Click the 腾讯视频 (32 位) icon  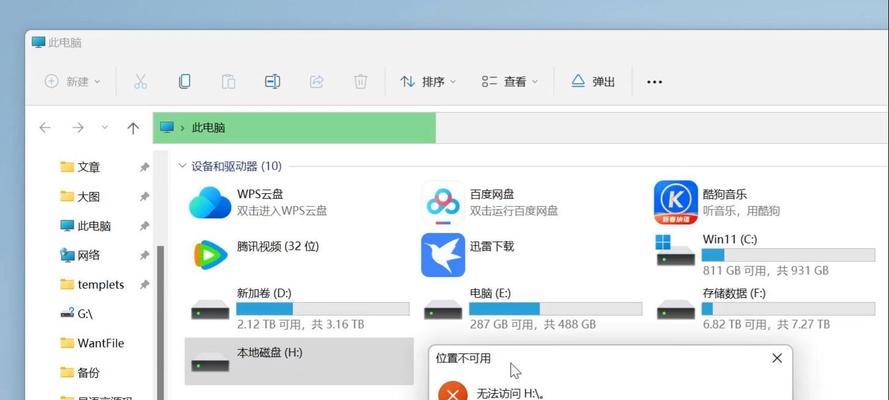(x=210, y=255)
